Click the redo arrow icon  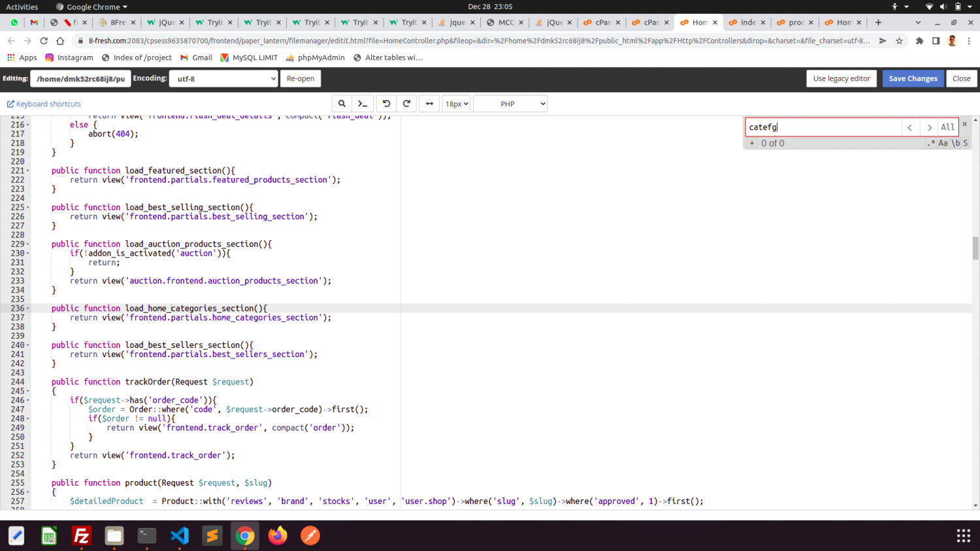coord(406,104)
